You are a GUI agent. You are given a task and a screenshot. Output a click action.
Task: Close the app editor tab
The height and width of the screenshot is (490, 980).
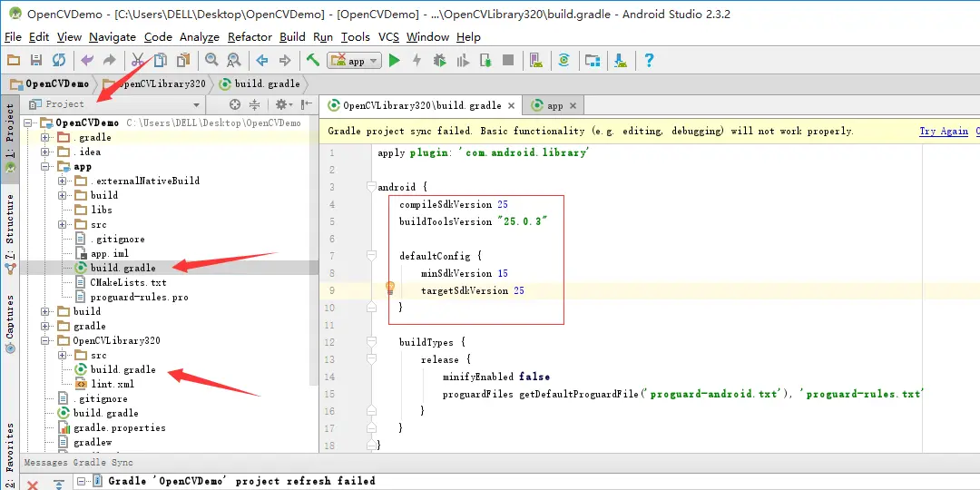pos(573,105)
